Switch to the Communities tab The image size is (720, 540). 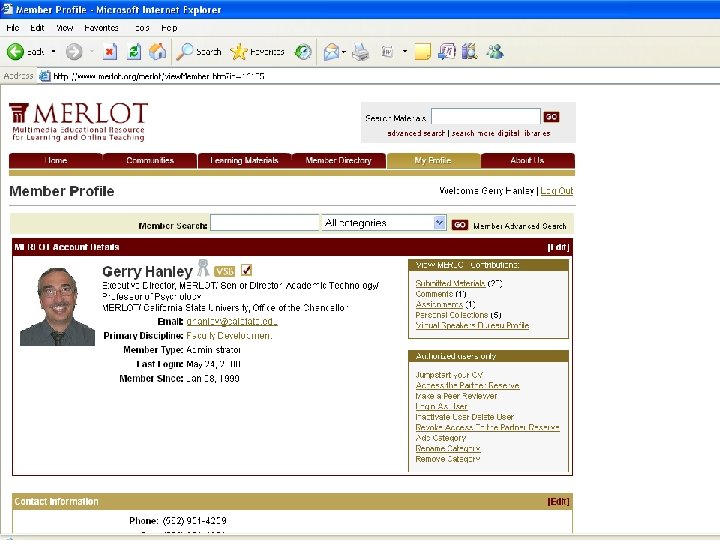150,161
